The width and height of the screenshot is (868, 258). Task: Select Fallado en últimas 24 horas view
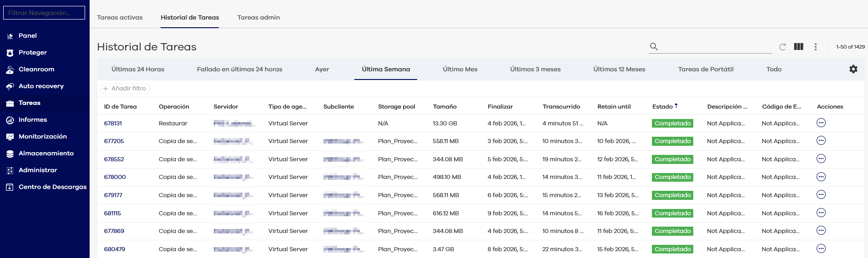pos(240,69)
